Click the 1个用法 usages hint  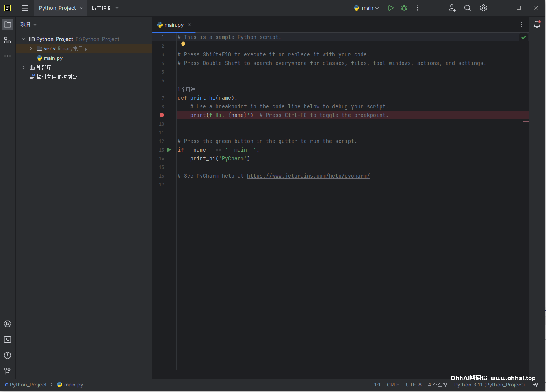coord(186,89)
